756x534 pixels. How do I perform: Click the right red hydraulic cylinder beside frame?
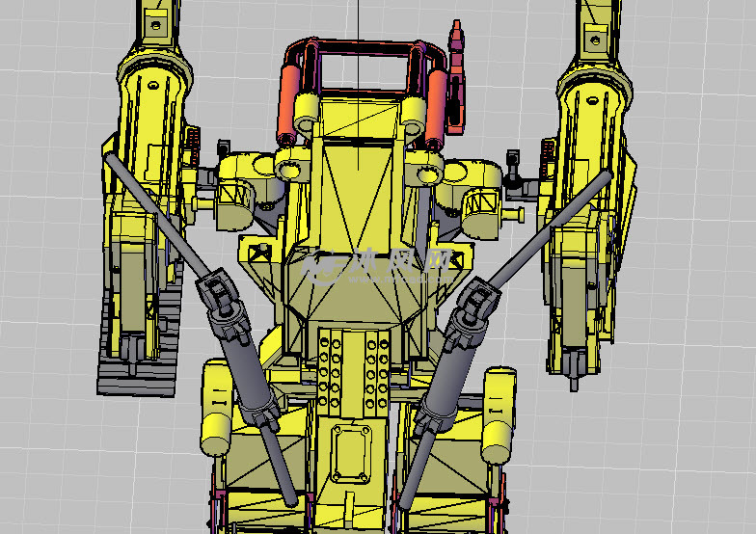[436, 104]
